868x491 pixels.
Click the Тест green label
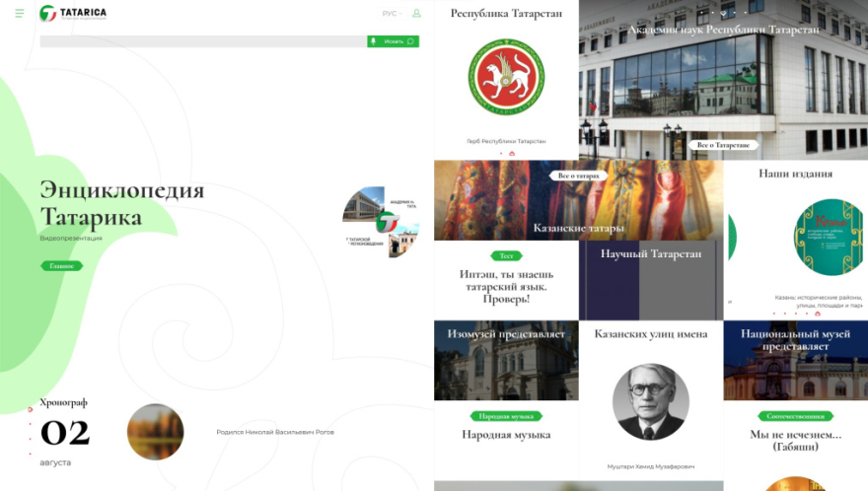coord(506,255)
